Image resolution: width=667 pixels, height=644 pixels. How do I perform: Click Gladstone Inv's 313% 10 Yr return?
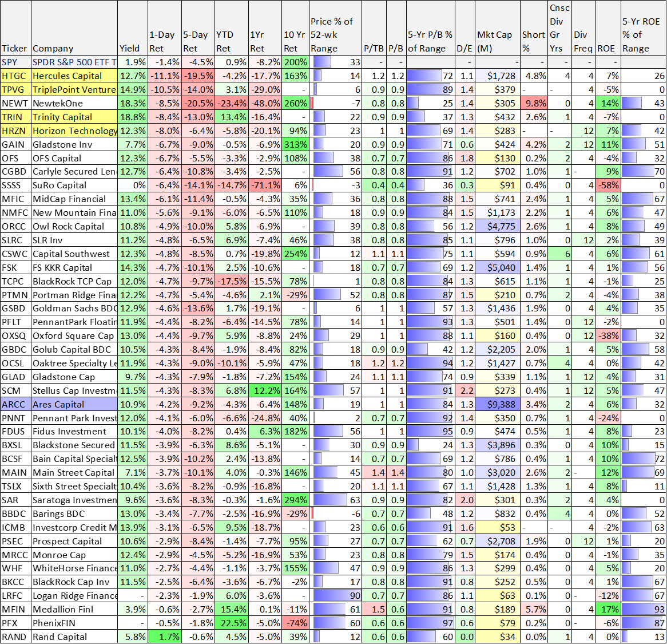295,144
